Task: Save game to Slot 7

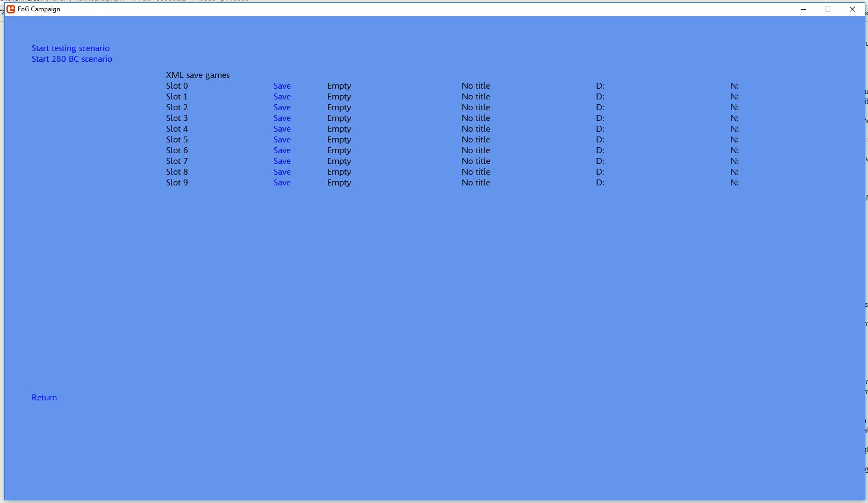Action: [x=282, y=161]
